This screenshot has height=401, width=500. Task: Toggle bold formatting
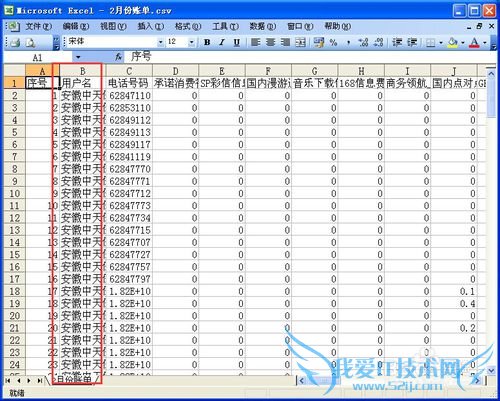tap(207, 42)
